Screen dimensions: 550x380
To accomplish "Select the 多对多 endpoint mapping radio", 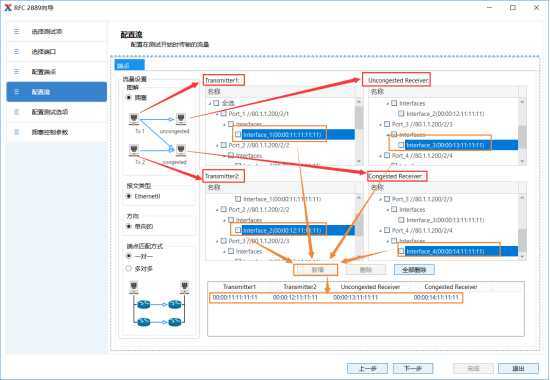I will (129, 268).
